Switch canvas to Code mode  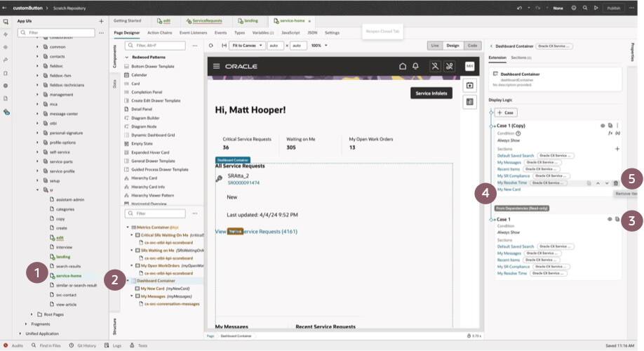473,46
